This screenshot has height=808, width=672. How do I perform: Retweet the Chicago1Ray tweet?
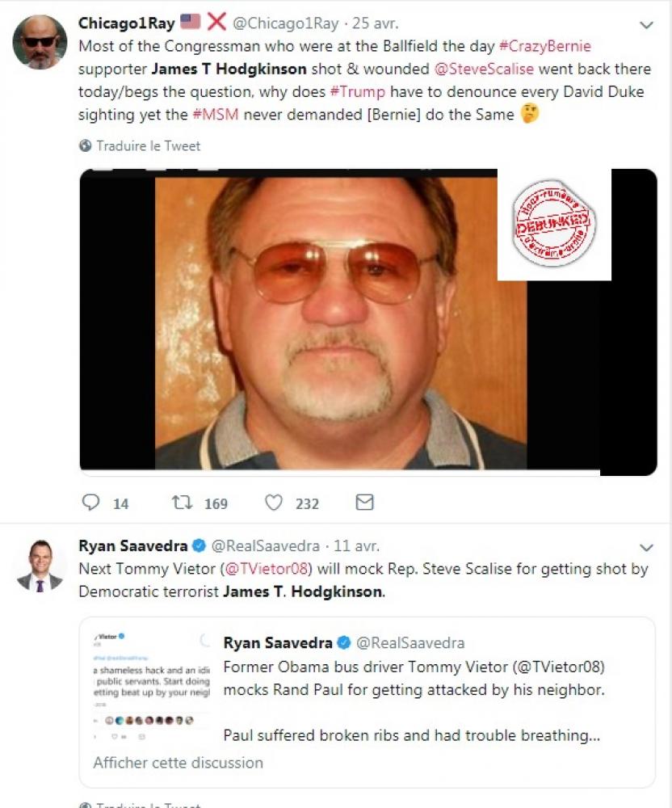click(183, 503)
